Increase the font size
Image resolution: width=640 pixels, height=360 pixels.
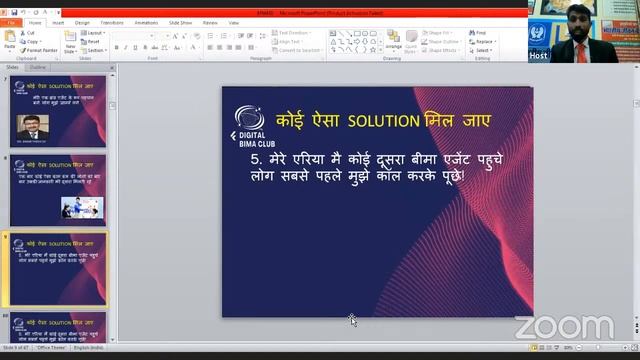coord(175,36)
